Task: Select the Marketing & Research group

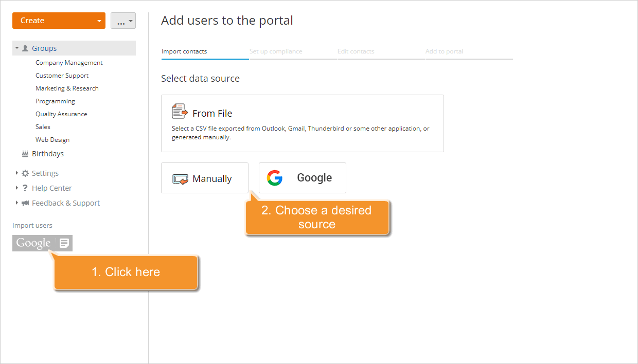Action: (x=67, y=88)
